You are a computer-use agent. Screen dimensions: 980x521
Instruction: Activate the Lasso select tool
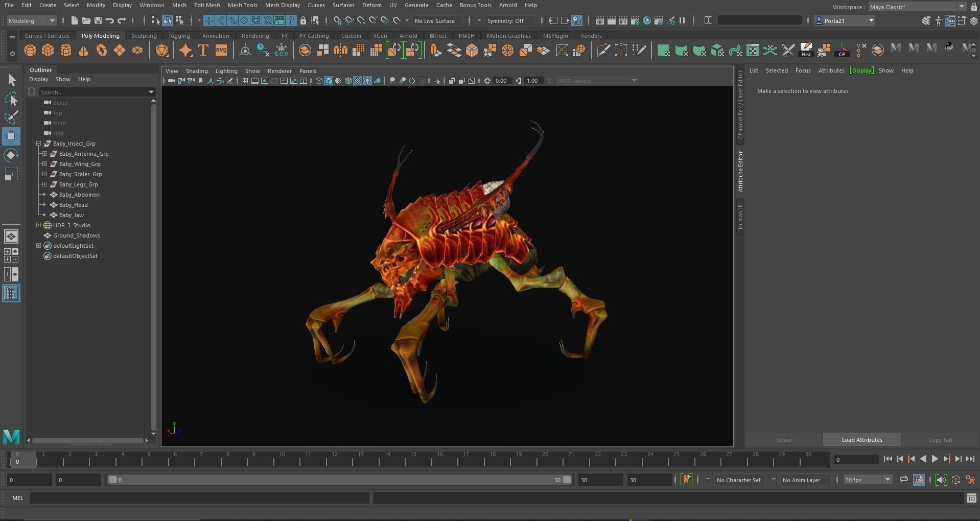tap(11, 99)
